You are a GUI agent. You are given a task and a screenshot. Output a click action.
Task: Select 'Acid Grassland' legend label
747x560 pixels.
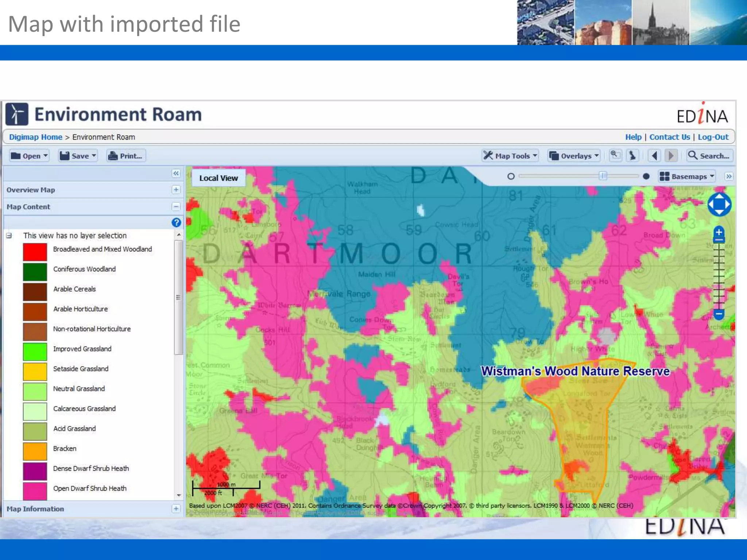point(74,428)
